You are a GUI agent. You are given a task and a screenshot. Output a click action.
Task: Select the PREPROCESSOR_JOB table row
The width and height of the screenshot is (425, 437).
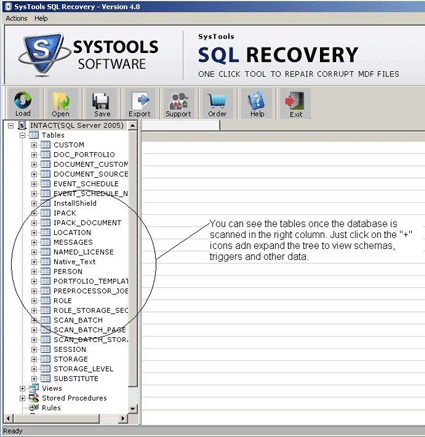pos(91,291)
